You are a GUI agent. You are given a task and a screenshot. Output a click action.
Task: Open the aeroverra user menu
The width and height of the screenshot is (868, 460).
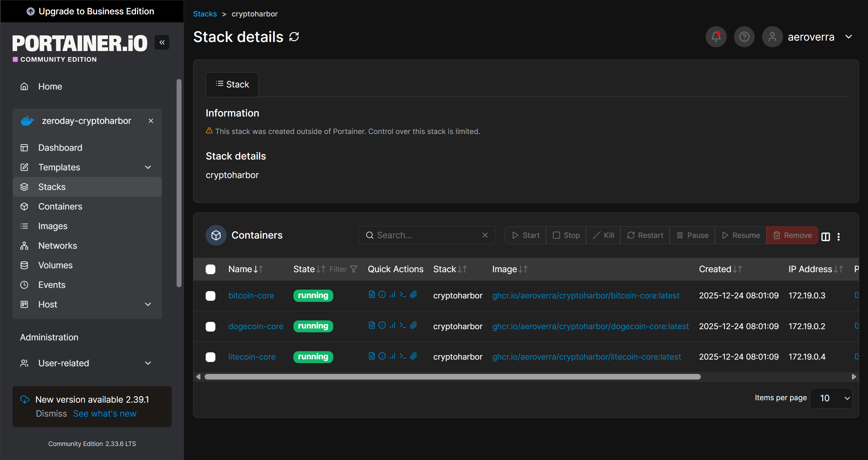[x=811, y=37]
